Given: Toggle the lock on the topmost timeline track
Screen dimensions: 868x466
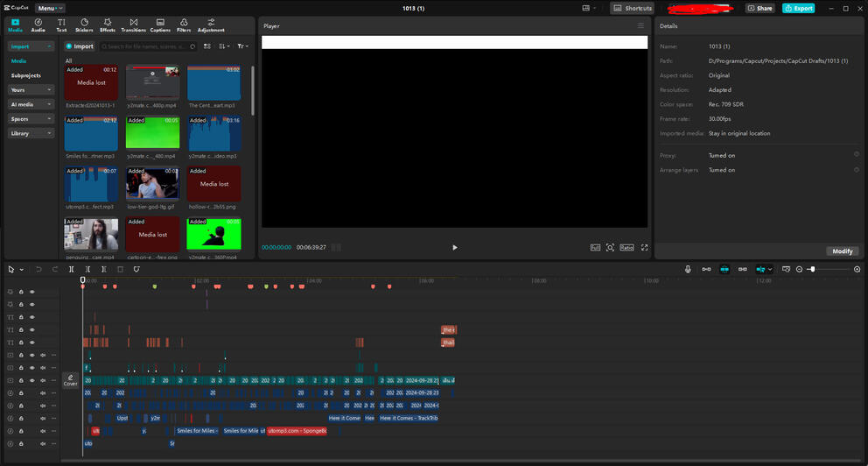Looking at the screenshot, I should click(x=21, y=292).
